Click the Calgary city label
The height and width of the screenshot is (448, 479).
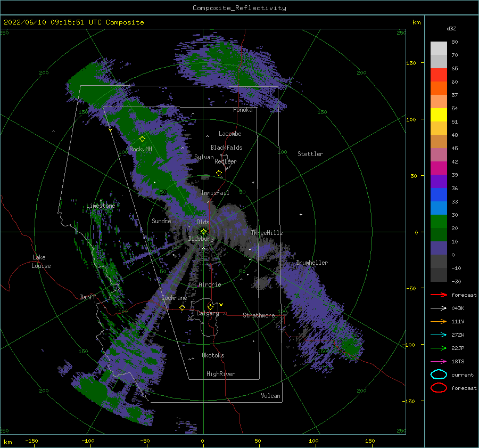[x=208, y=313]
